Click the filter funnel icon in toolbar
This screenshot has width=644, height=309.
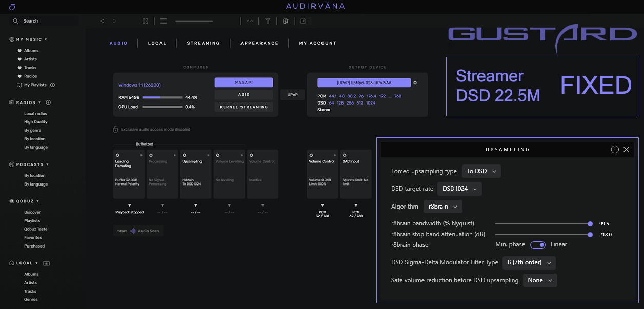coord(268,21)
